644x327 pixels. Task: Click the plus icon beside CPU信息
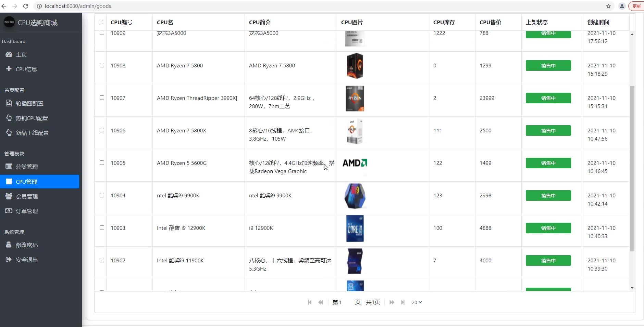9,69
